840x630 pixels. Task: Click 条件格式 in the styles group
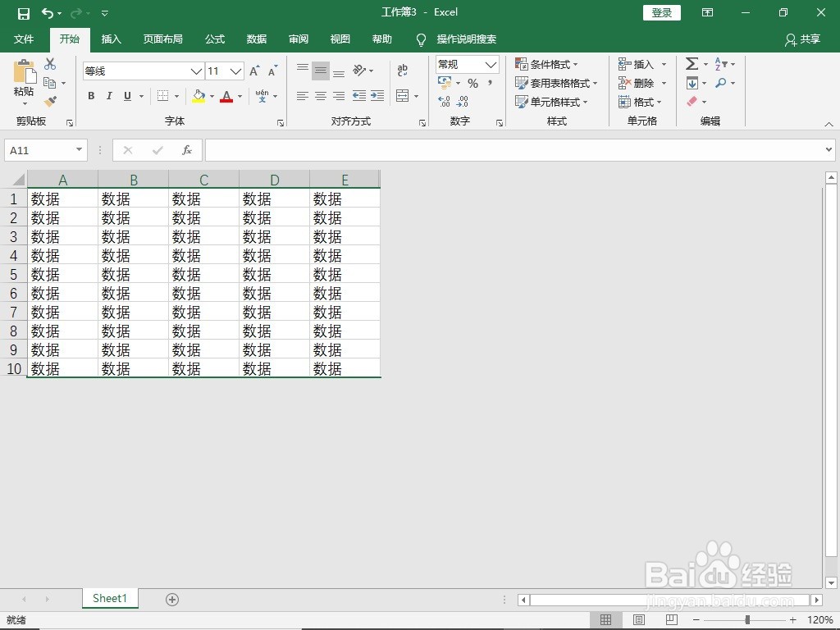pos(548,64)
